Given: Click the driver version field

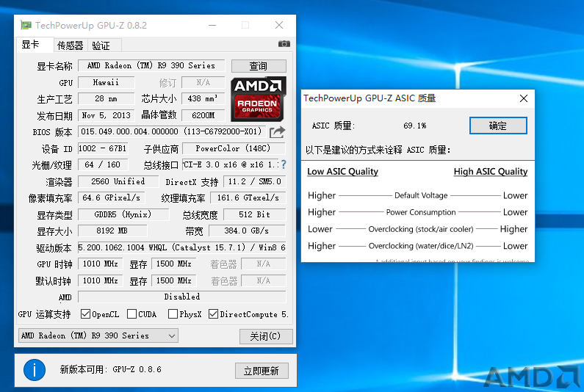Looking at the screenshot, I should point(181,247).
